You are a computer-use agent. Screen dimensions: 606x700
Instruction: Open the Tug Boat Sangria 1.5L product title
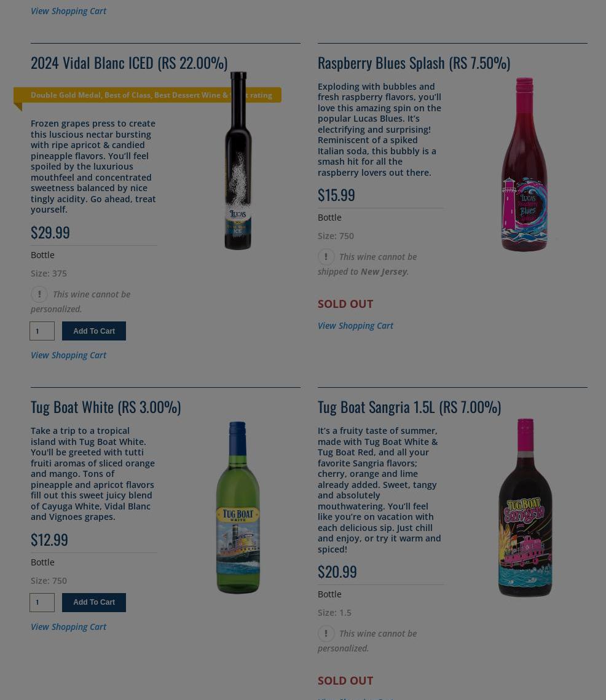pyautogui.click(x=409, y=407)
